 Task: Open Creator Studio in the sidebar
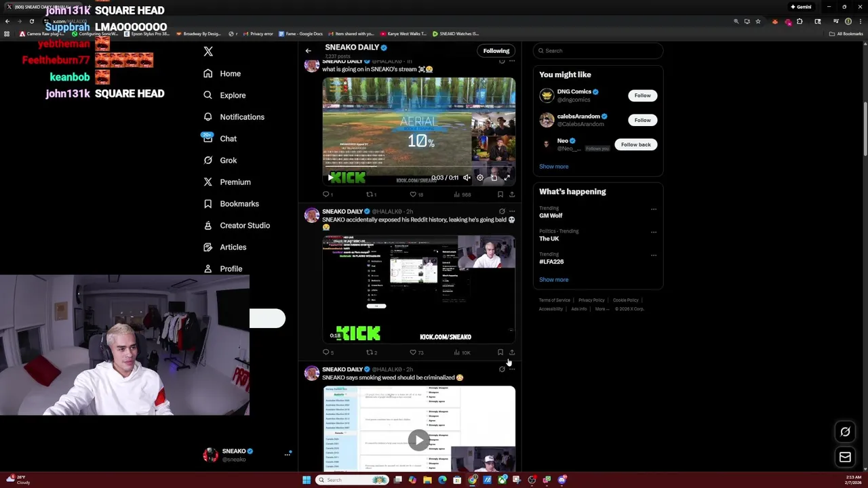click(237, 225)
